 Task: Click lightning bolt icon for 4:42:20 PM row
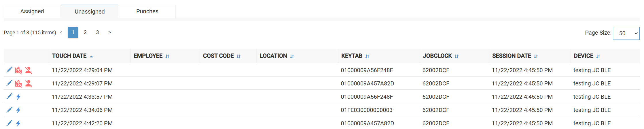[x=18, y=123]
